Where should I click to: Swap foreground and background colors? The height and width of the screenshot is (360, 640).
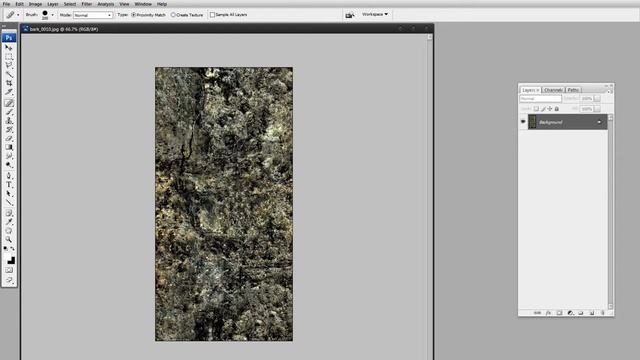coord(12,249)
